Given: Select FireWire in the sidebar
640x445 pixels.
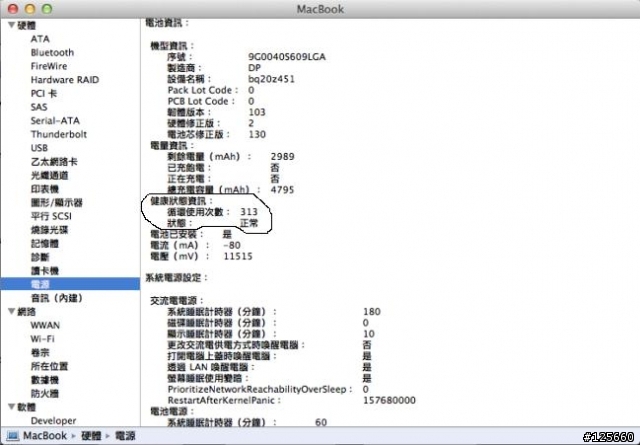Looking at the screenshot, I should (49, 66).
